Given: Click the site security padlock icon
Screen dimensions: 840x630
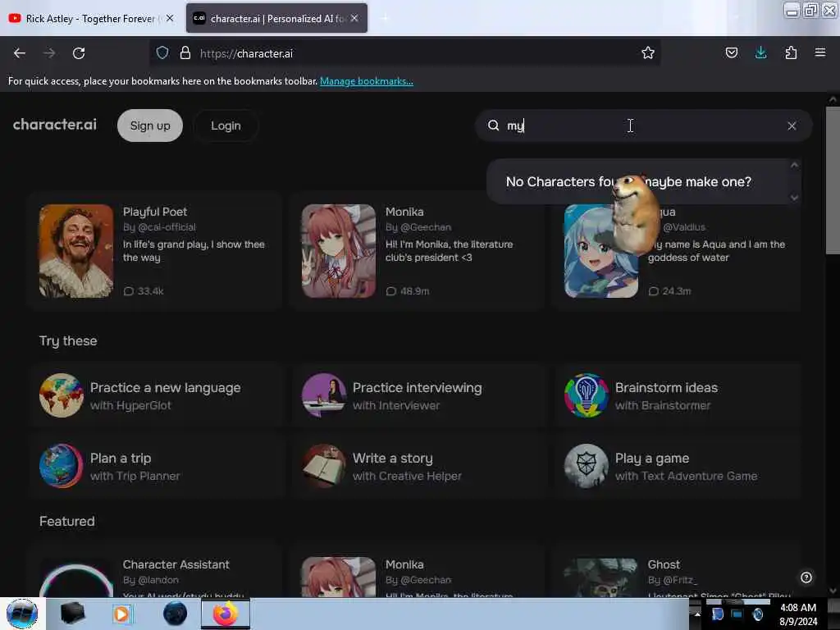Looking at the screenshot, I should point(185,53).
